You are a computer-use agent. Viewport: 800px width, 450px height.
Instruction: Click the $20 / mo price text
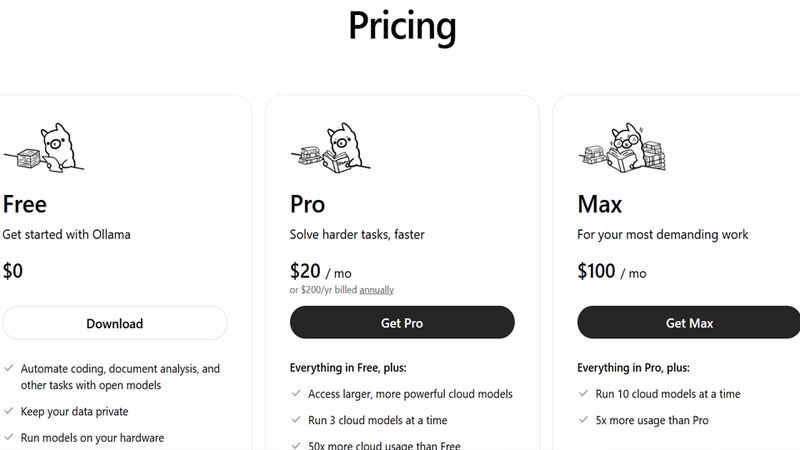pos(320,271)
